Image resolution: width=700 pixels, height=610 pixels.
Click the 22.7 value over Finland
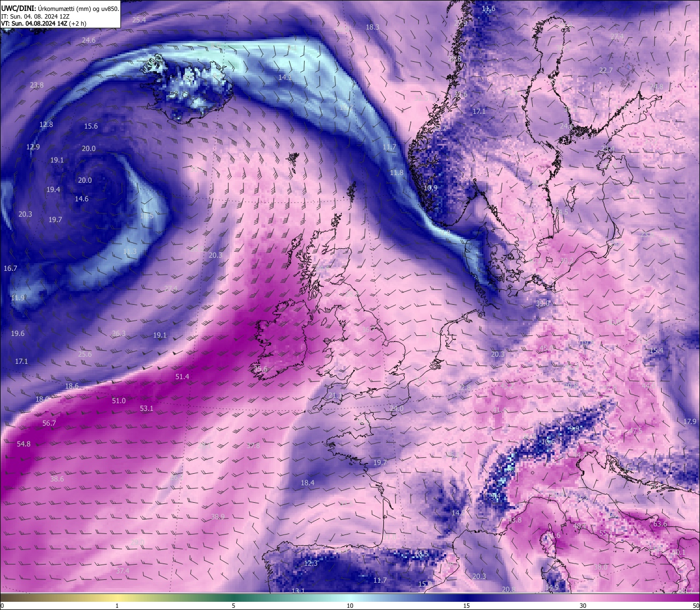(x=605, y=70)
